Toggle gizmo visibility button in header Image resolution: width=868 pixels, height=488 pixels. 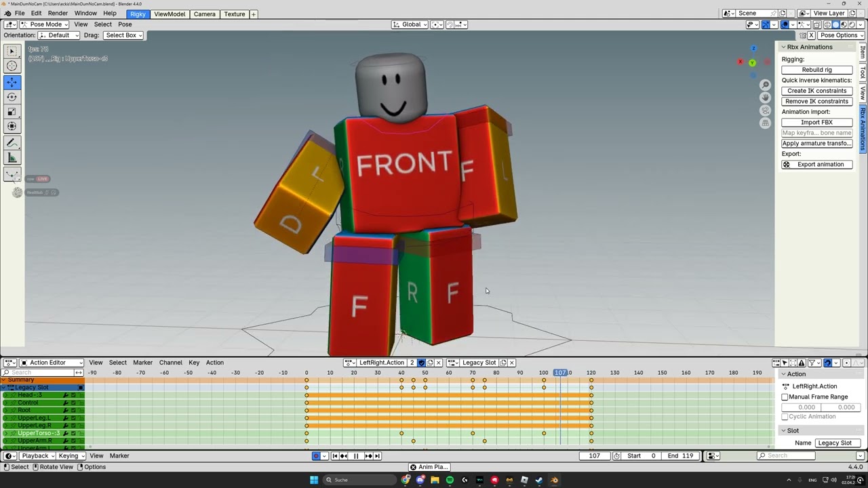pos(766,25)
